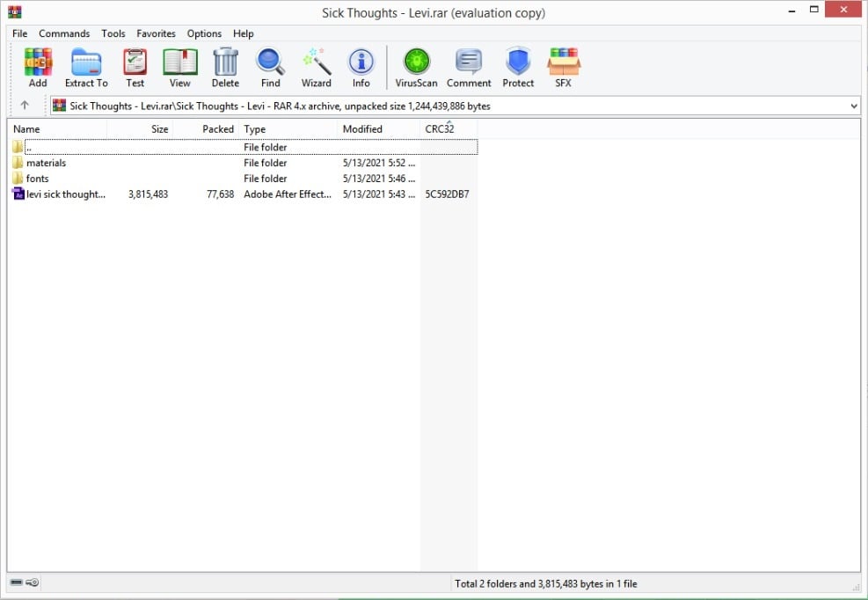This screenshot has width=868, height=600.
Task: Click the WinRAR title bar app icon
Action: 14,11
